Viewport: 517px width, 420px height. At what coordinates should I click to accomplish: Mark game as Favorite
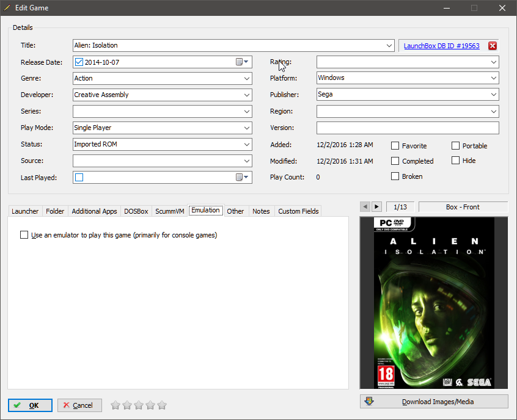pos(395,146)
